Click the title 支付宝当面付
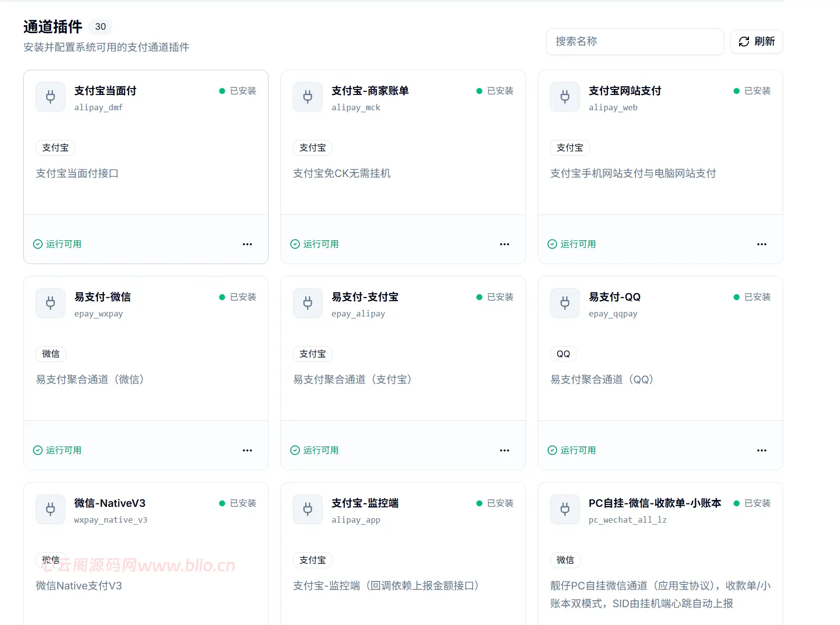The height and width of the screenshot is (625, 840). tap(105, 91)
